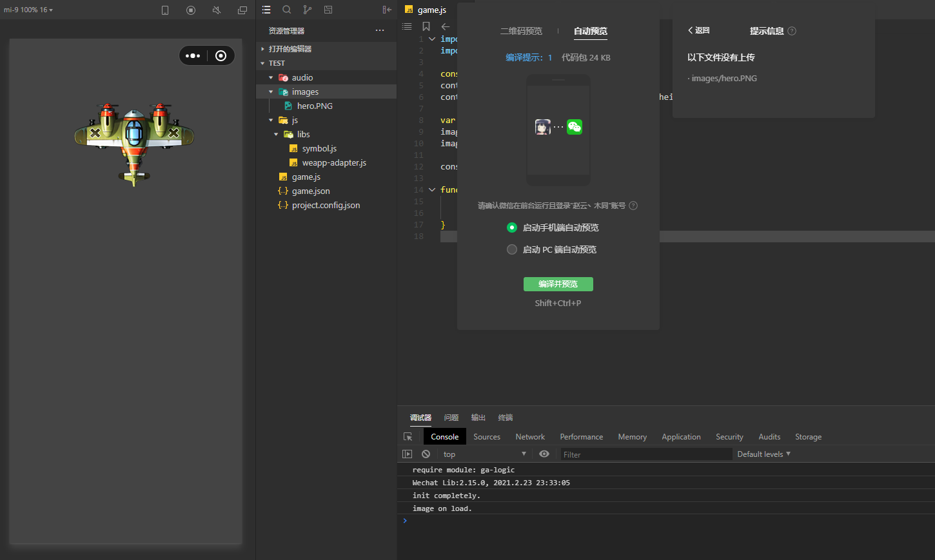Open the Performance tab in debugger
The image size is (935, 560).
[582, 437]
